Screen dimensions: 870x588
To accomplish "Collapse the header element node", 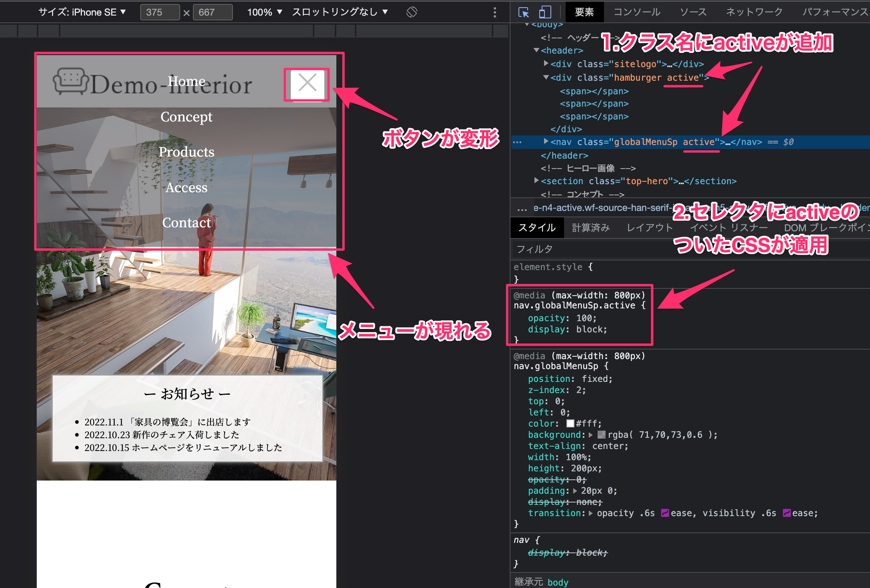I will pos(536,50).
